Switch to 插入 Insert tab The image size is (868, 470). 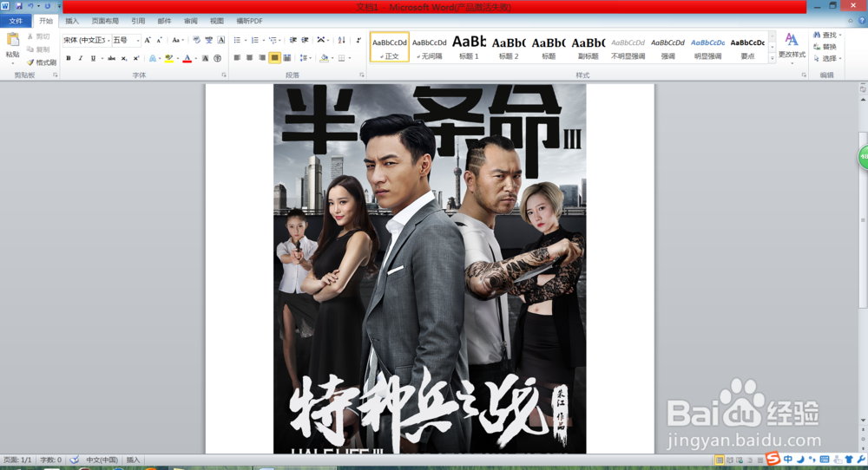(72, 21)
